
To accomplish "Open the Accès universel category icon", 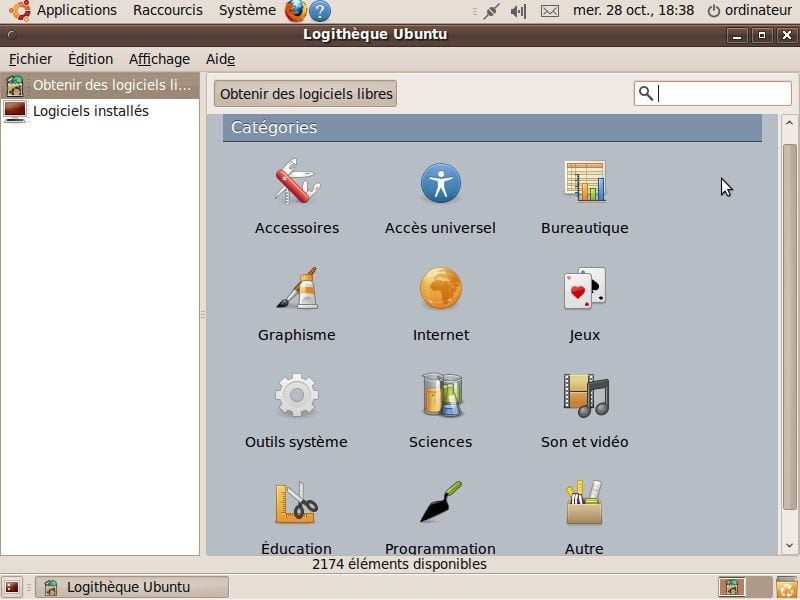I will [441, 182].
